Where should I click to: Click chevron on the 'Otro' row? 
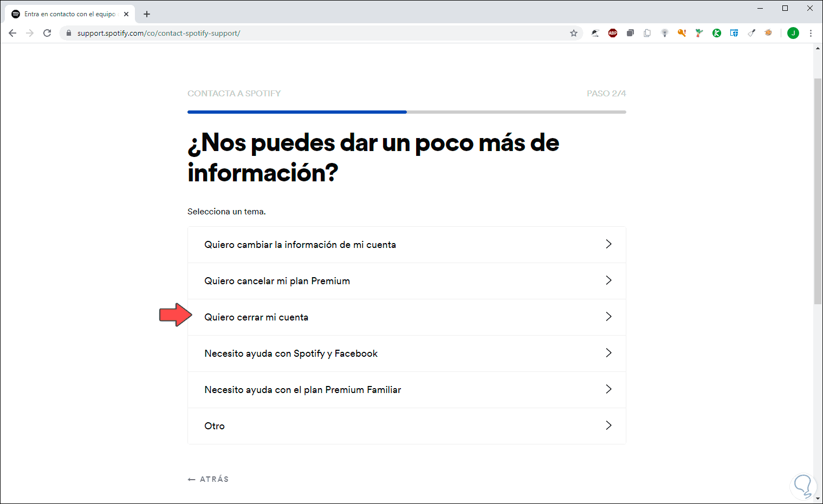coord(608,426)
